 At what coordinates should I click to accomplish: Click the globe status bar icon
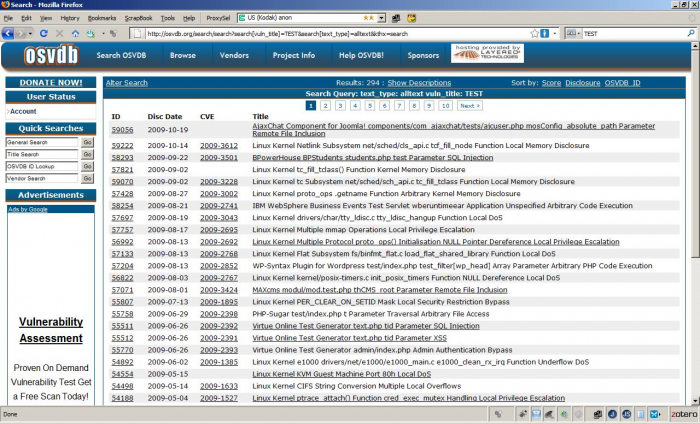pos(564,414)
